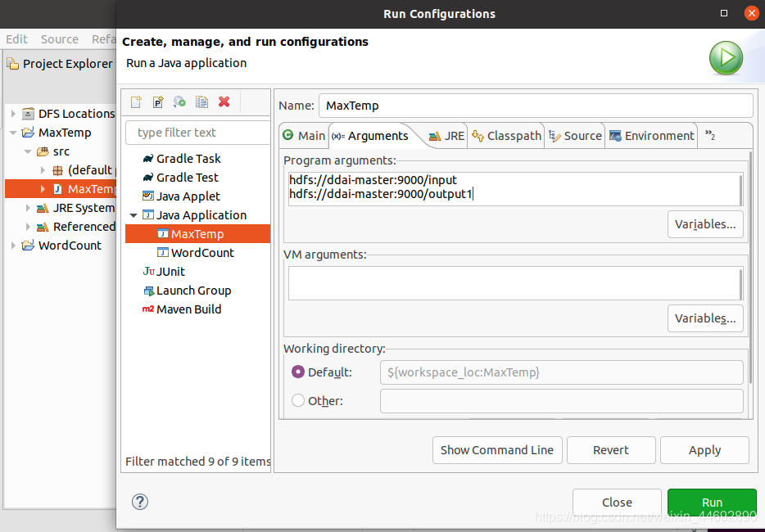Open Variables for Program arguments
This screenshot has width=765, height=532.
[705, 224]
